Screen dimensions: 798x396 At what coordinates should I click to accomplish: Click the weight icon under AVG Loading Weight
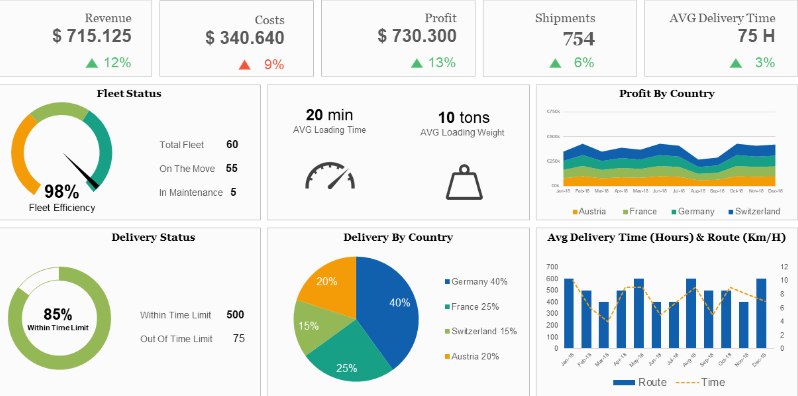[464, 182]
